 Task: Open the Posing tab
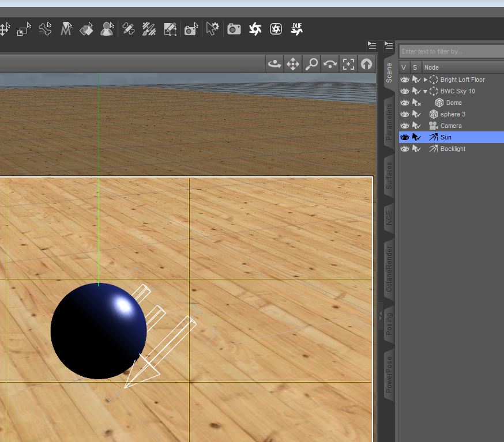pyautogui.click(x=389, y=324)
